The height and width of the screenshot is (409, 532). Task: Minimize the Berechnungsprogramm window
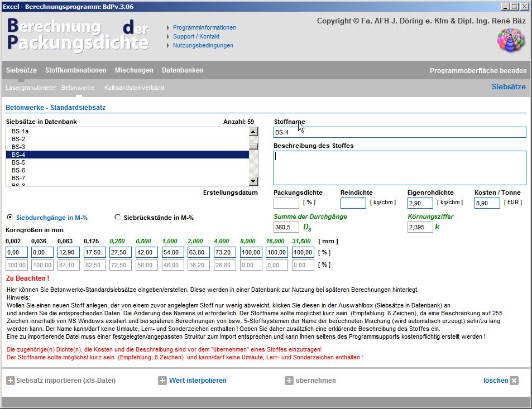click(x=506, y=7)
